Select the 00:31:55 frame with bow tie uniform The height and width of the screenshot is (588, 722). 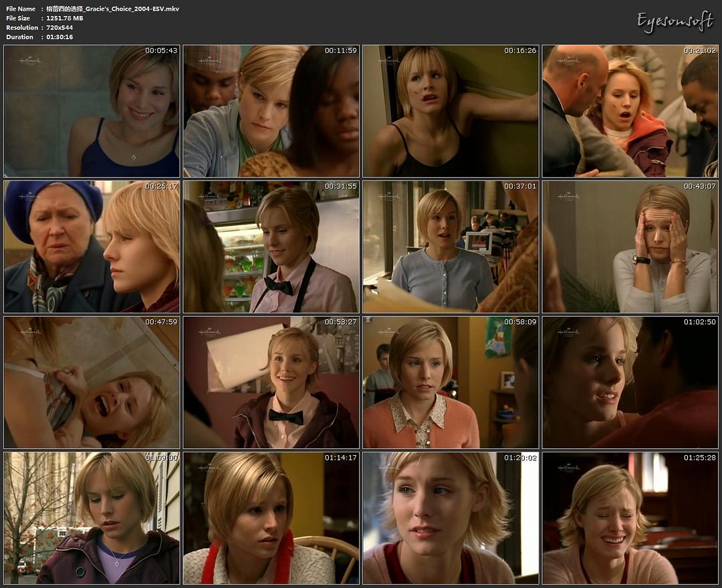click(x=271, y=247)
